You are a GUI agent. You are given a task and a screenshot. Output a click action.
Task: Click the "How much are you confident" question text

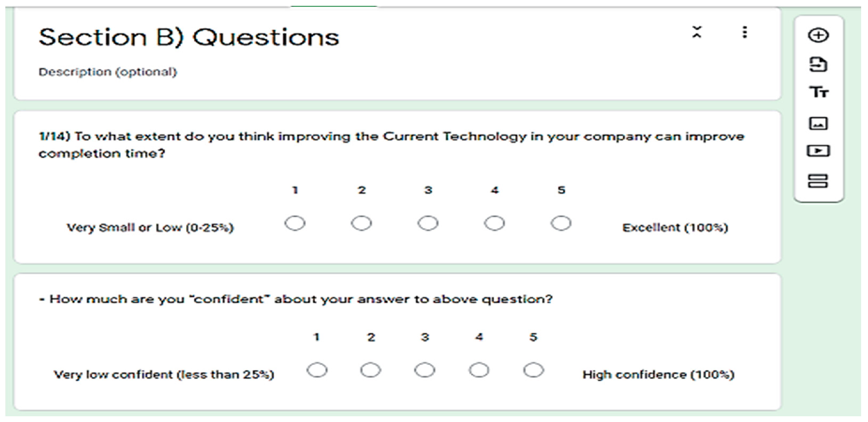point(301,299)
